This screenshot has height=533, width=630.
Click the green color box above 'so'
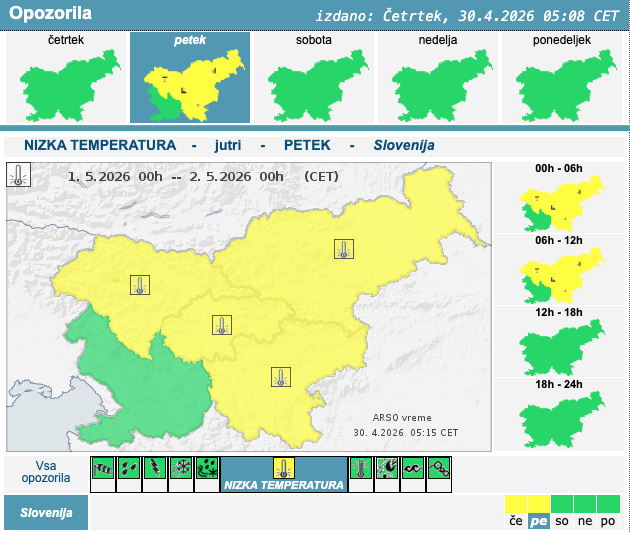tap(562, 502)
